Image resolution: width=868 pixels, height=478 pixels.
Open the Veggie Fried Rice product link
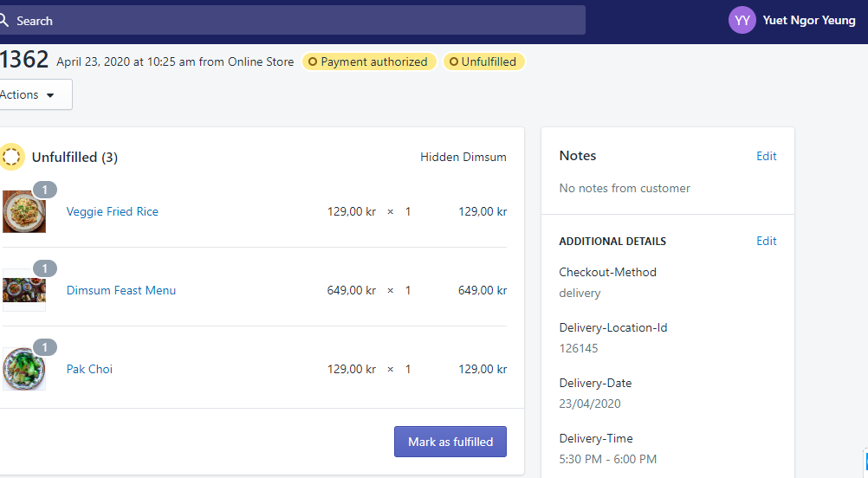[x=113, y=212]
